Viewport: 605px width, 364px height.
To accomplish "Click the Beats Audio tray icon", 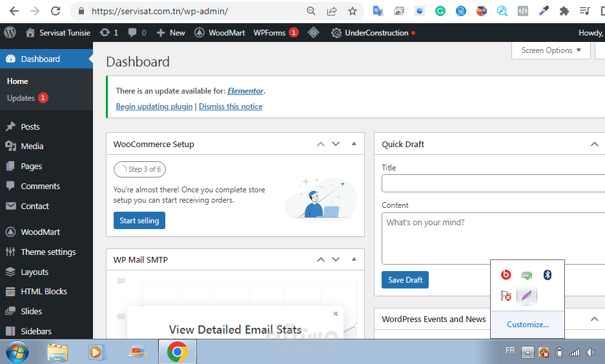I will pyautogui.click(x=506, y=275).
